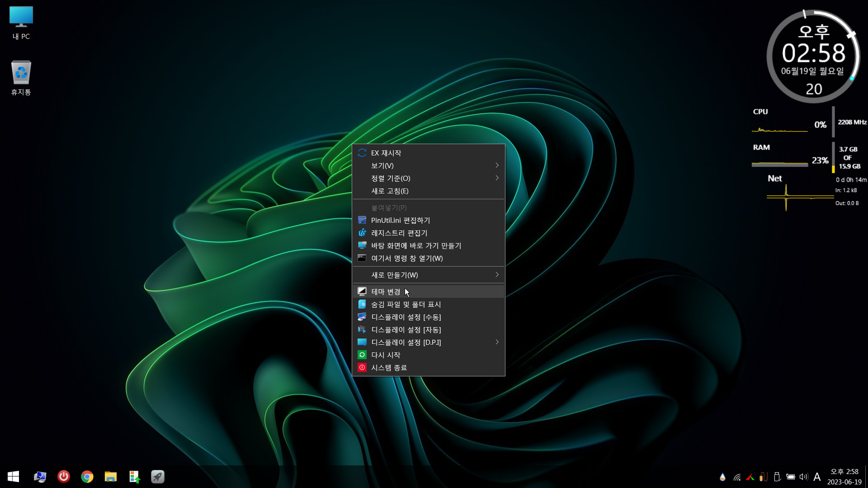Open the Wi-Fi signal tray icon

[736, 477]
